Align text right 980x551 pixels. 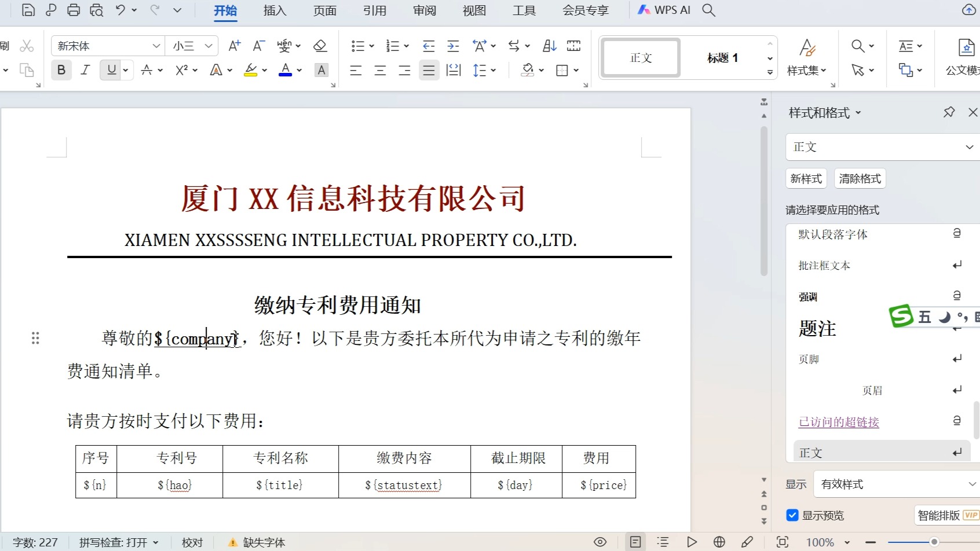click(404, 70)
